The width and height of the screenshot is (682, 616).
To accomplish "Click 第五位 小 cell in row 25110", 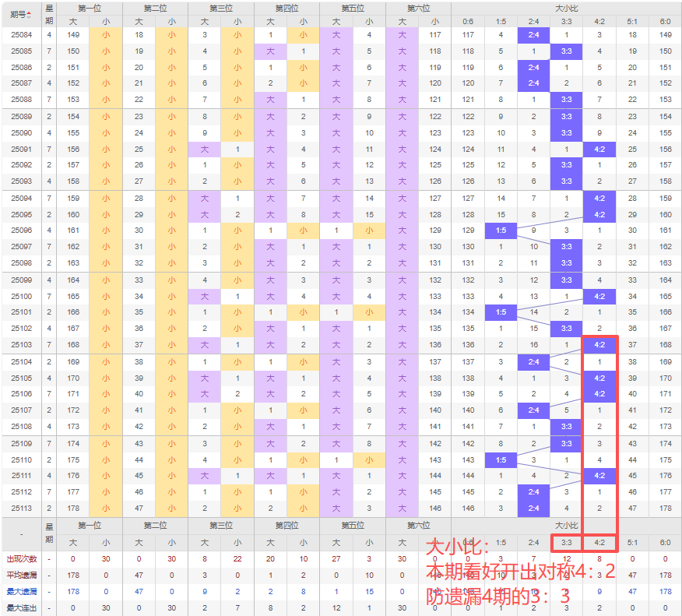I will 369,459.
